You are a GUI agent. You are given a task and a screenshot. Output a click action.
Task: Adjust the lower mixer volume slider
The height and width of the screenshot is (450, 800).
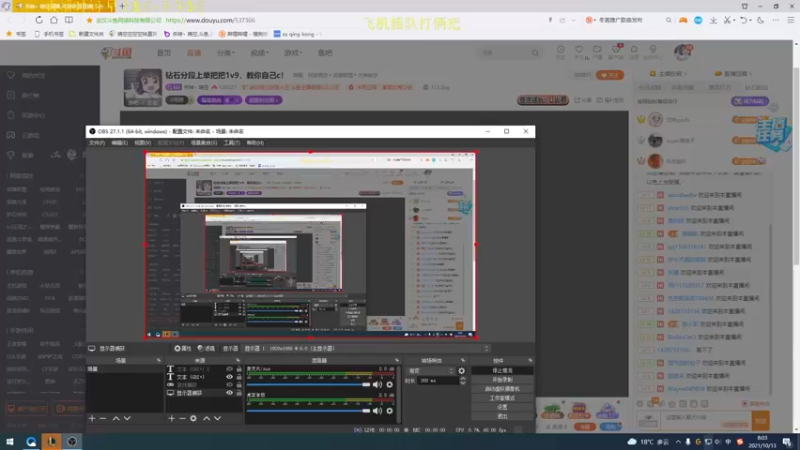(308, 411)
